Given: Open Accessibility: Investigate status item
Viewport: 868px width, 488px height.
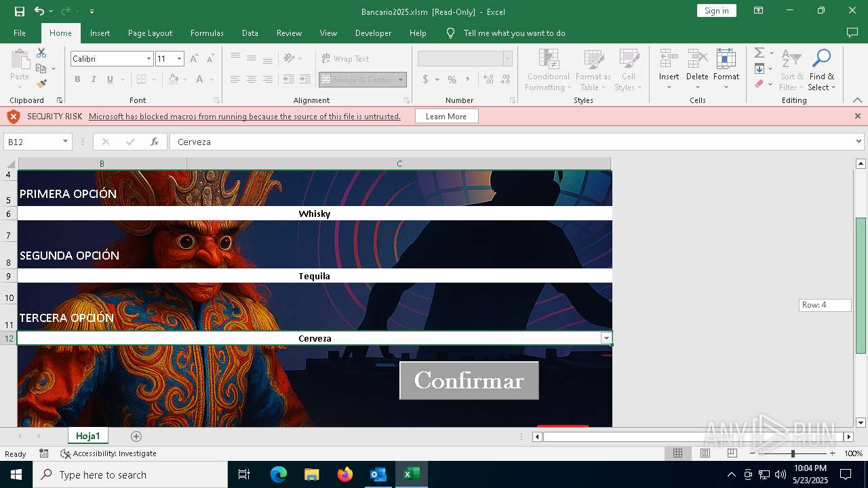Looking at the screenshot, I should (108, 453).
